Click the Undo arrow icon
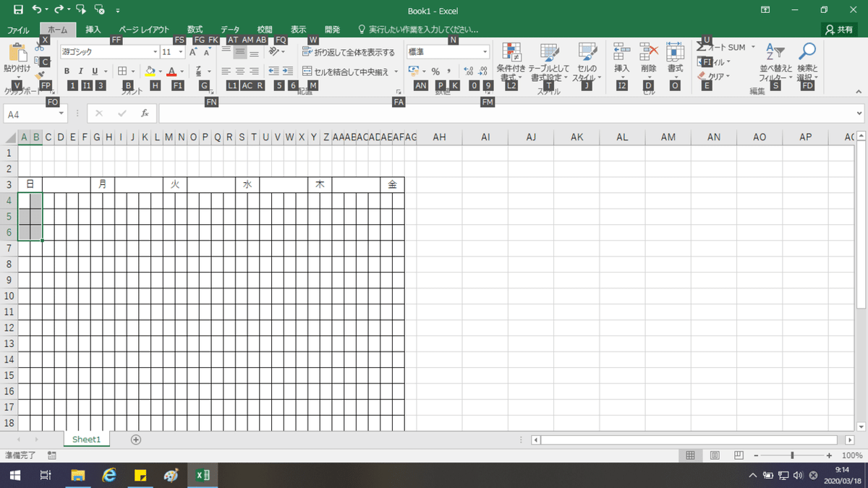868x488 pixels. click(x=36, y=10)
